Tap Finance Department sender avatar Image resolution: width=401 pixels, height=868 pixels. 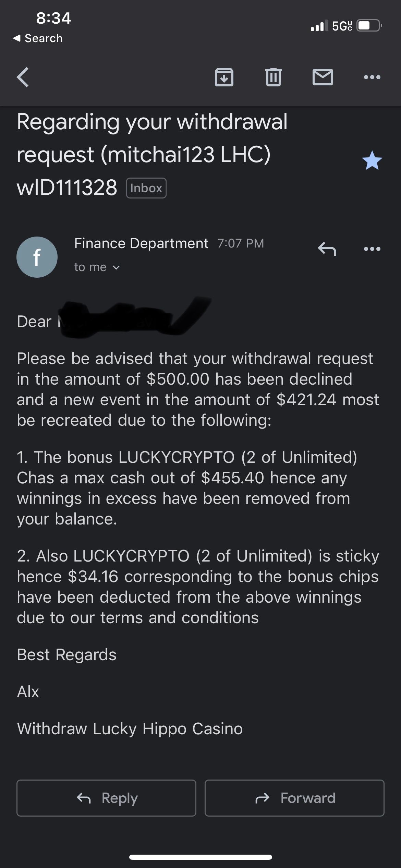(37, 257)
